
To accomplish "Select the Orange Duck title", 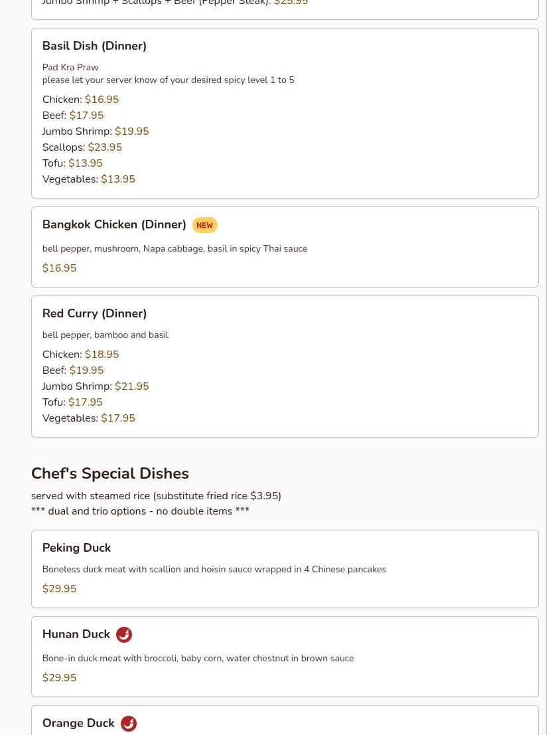I will (x=78, y=723).
